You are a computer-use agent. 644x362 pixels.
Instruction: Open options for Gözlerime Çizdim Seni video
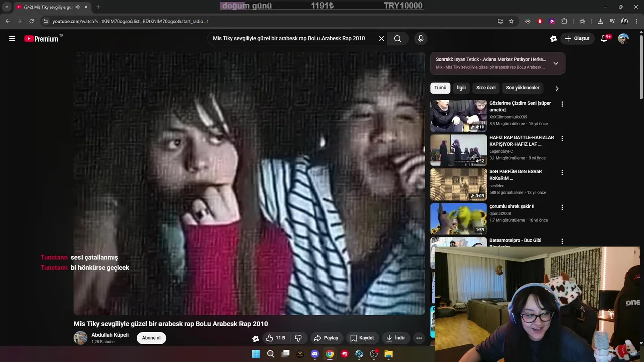562,104
